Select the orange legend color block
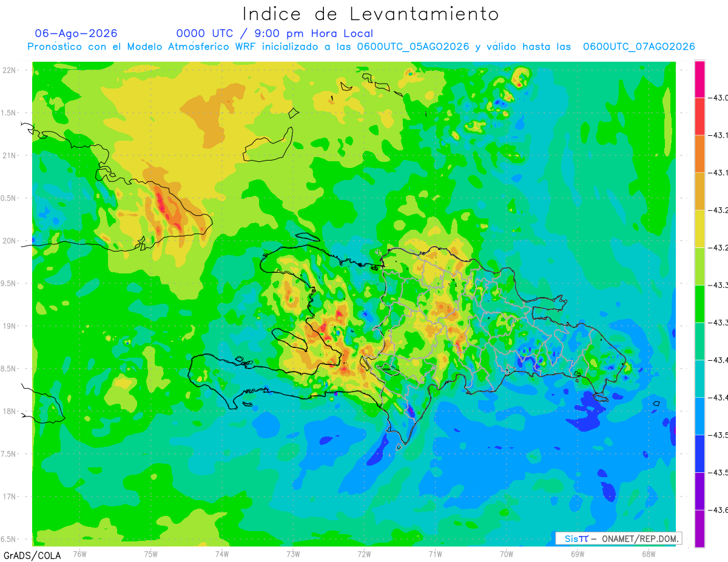 tap(699, 154)
